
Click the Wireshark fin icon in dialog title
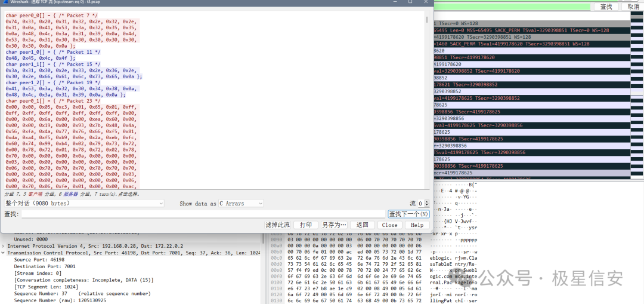pos(5,2)
